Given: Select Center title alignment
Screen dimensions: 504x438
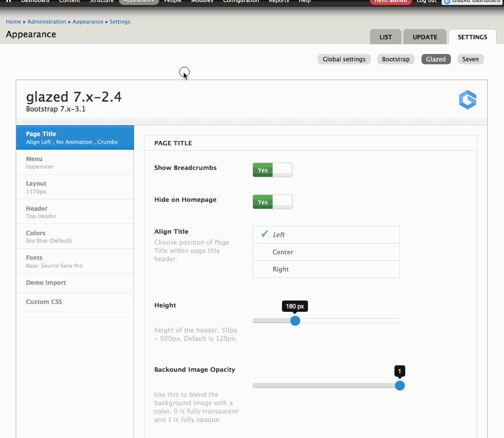Looking at the screenshot, I should [x=326, y=252].
